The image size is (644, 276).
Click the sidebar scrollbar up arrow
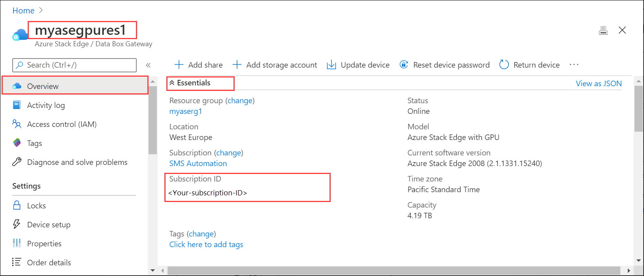153,82
